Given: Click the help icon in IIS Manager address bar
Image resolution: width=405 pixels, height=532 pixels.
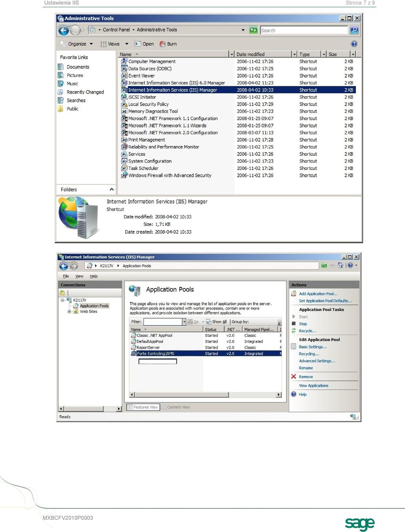Looking at the screenshot, I should coord(350,266).
